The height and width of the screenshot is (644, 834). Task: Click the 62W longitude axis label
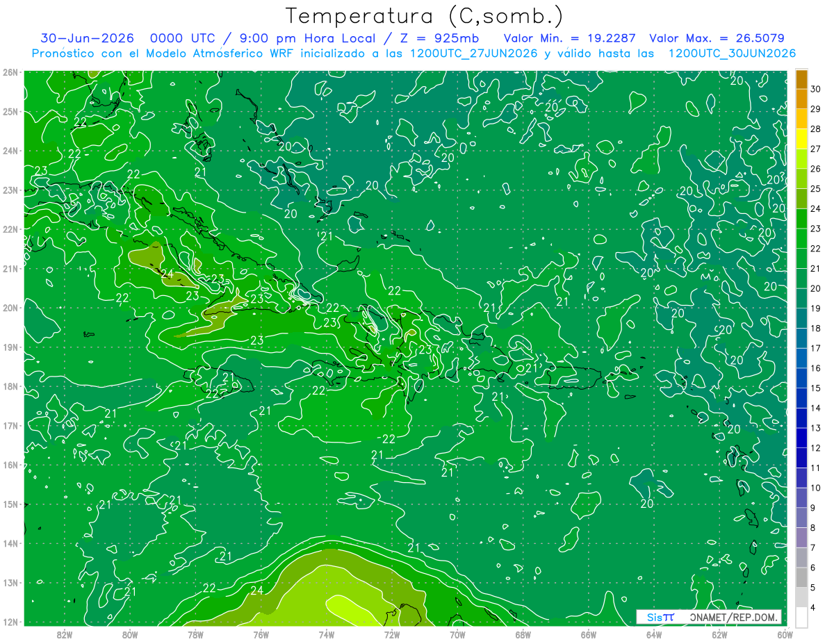pos(719,634)
